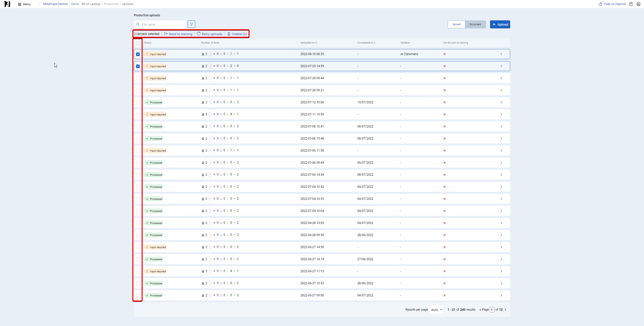
Task: Focus the File name search field
Action: tap(160, 24)
